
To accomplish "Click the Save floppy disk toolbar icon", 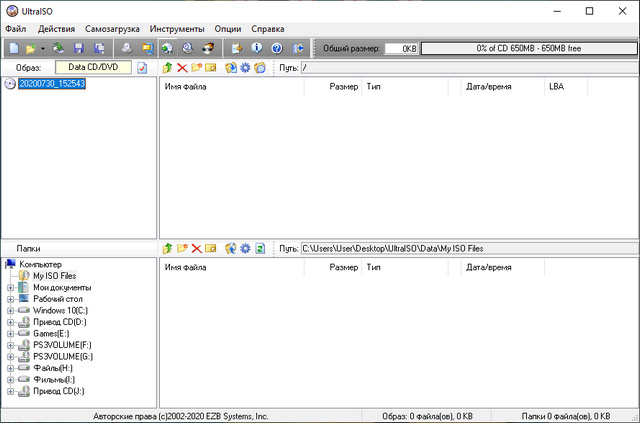I will pos(79,48).
